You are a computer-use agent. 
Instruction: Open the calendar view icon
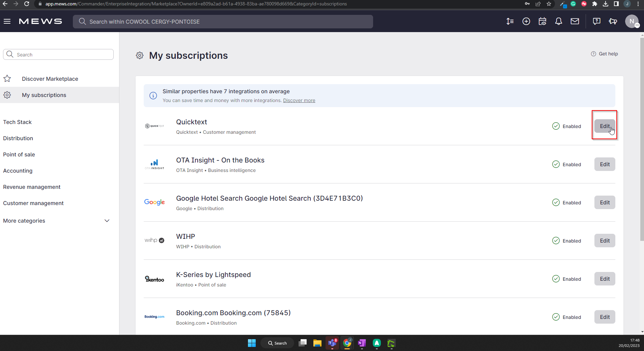point(542,21)
